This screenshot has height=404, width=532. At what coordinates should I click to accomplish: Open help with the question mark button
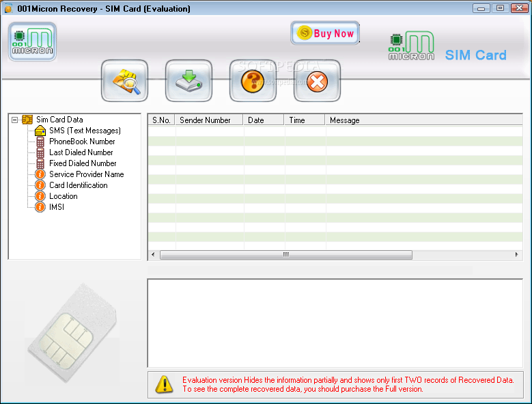pyautogui.click(x=253, y=81)
